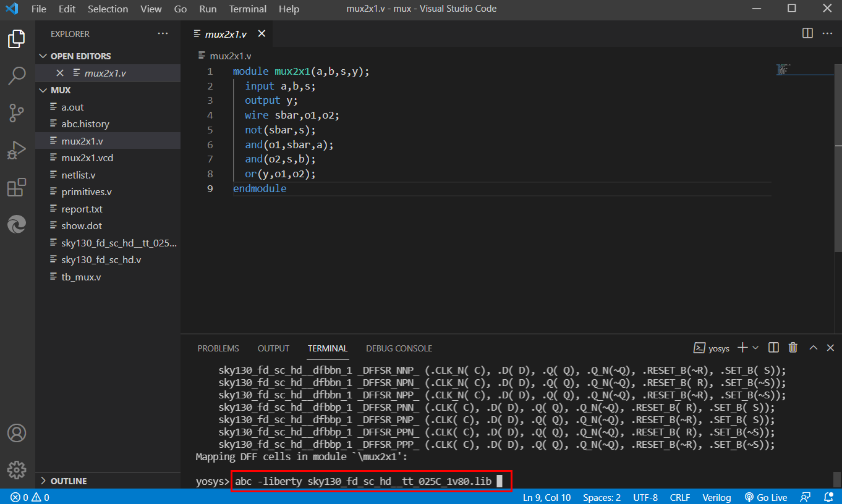Click Ln 9, Col 10 goto-line button
The width and height of the screenshot is (842, 504).
546,497
